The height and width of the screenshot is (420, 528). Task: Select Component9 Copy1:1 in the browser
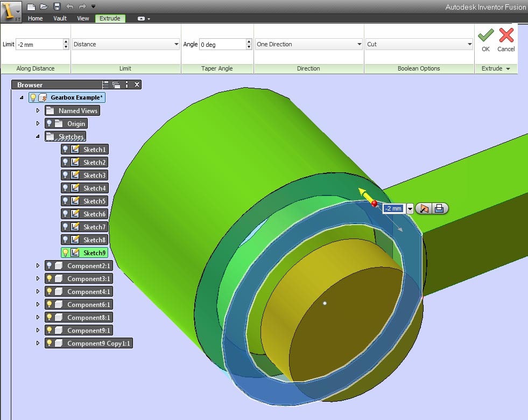point(98,343)
